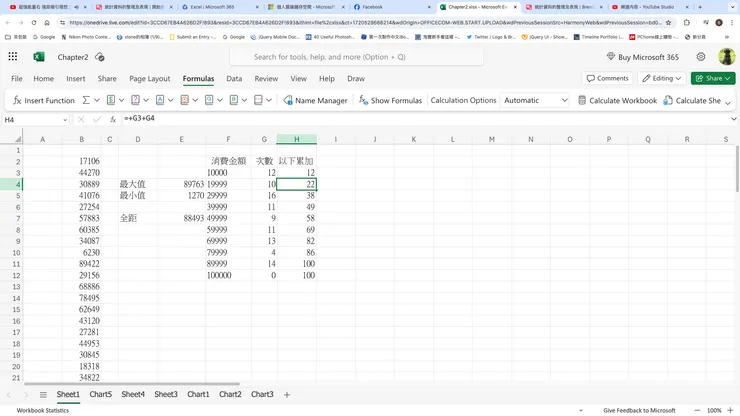Expand the formula bar chevron

coord(733,119)
